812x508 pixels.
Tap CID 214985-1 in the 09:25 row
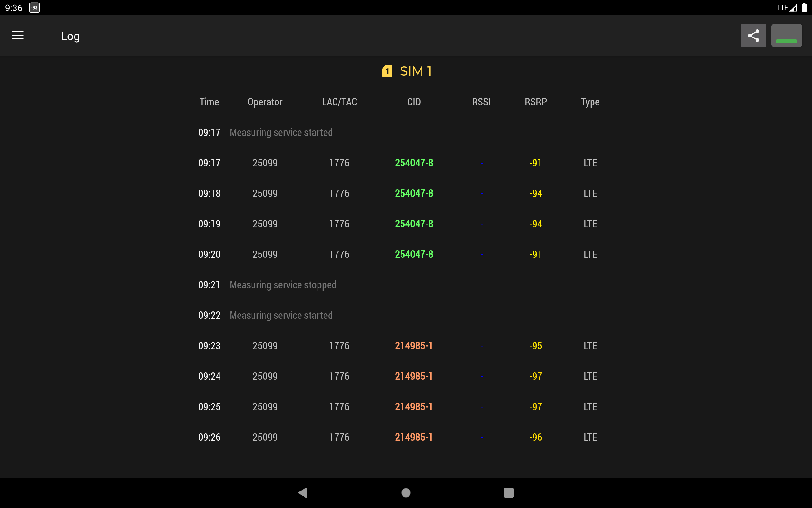(x=414, y=406)
